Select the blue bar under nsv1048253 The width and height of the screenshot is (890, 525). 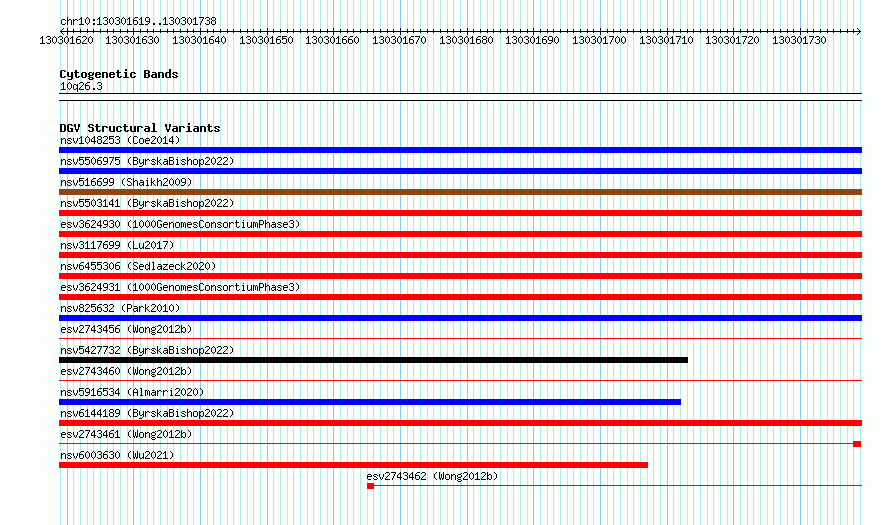(460, 150)
